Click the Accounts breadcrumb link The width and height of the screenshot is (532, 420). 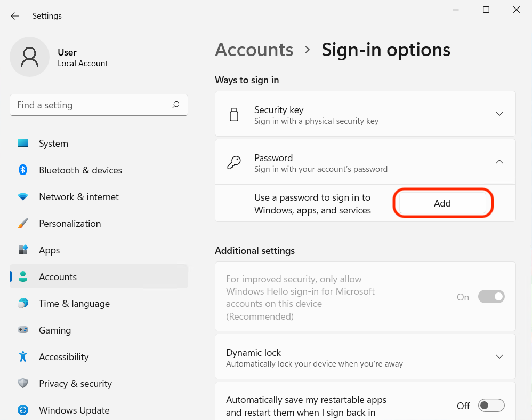(x=254, y=50)
